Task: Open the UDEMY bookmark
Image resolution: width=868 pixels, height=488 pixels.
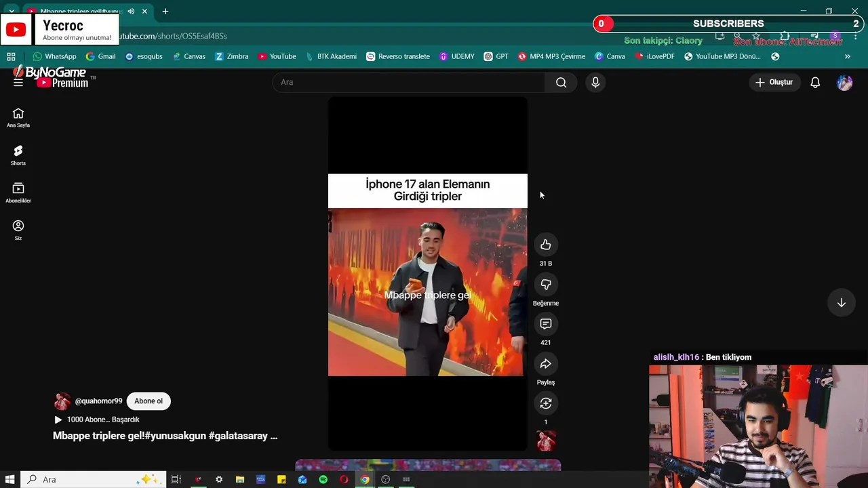Action: pos(456,56)
